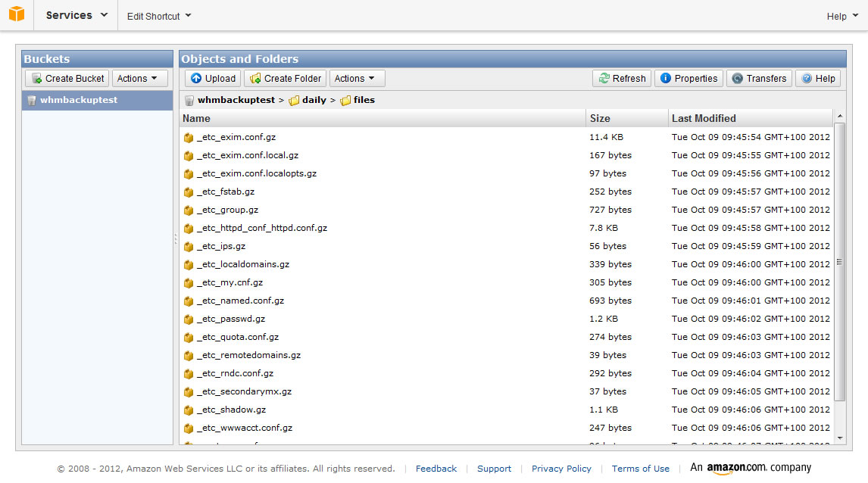The width and height of the screenshot is (868, 483).
Task: Click the amazon.com company logo in footer
Action: point(751,468)
